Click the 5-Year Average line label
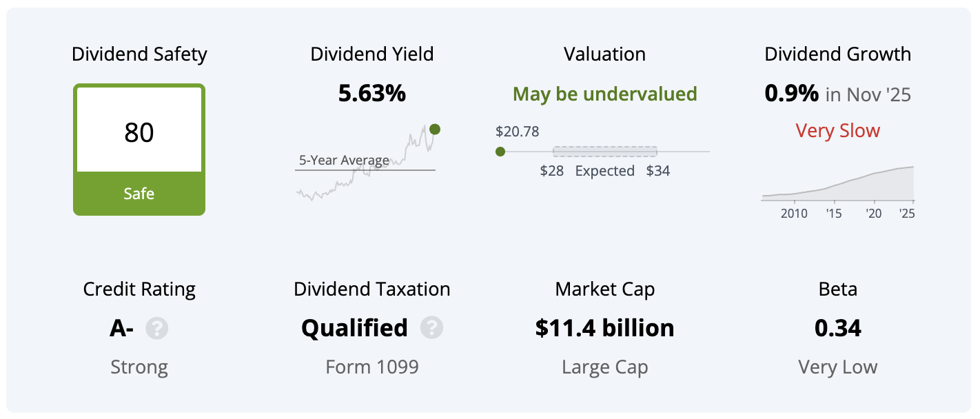Screen dimensions: 980x419 (x=344, y=160)
